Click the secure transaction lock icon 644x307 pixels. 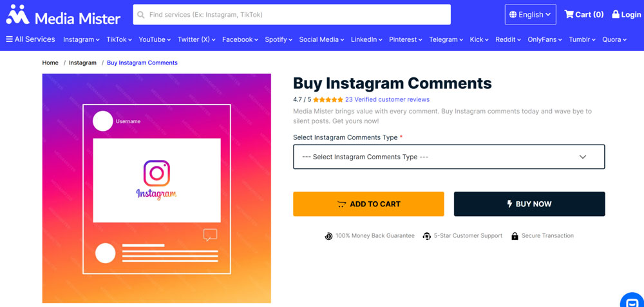point(515,236)
